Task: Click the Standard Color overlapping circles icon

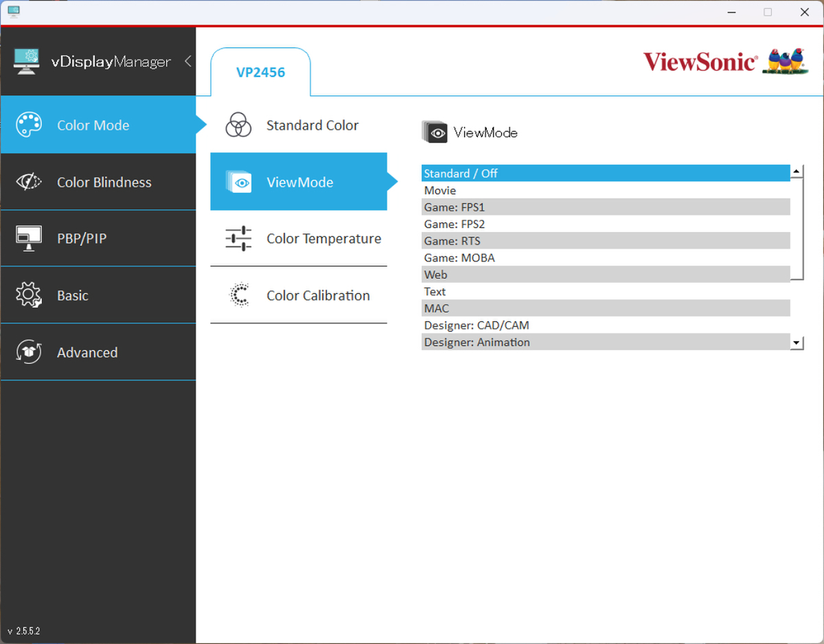Action: tap(238, 125)
